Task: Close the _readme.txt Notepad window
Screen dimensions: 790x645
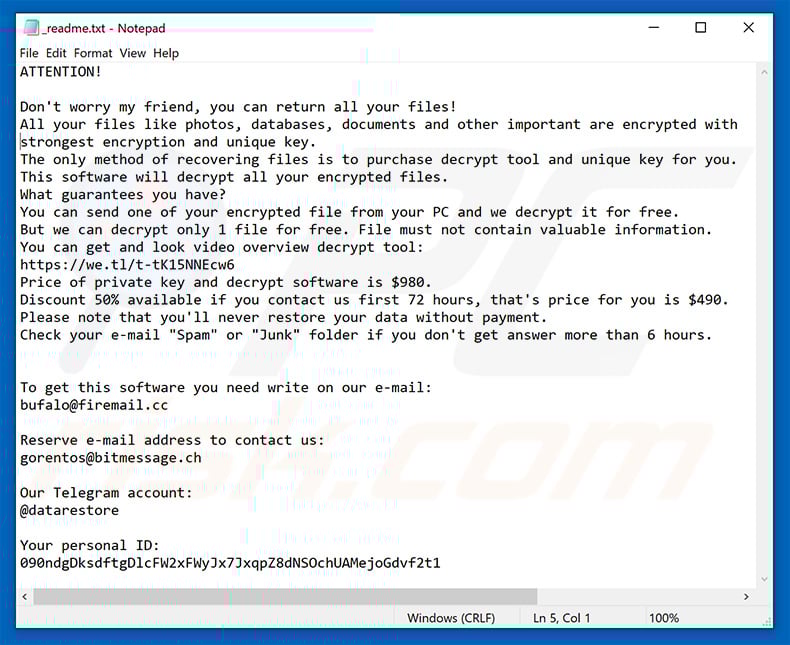Action: 749,27
